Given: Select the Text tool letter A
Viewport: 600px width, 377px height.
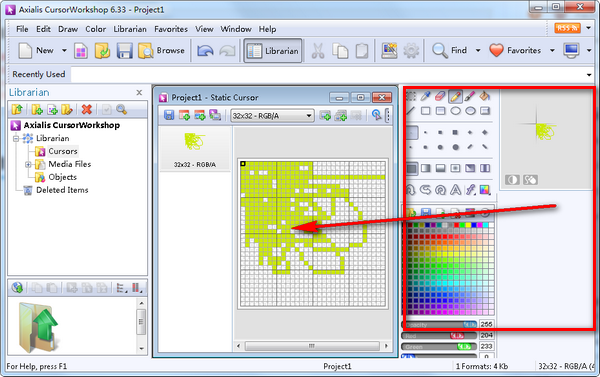Looking at the screenshot, I should [455, 189].
